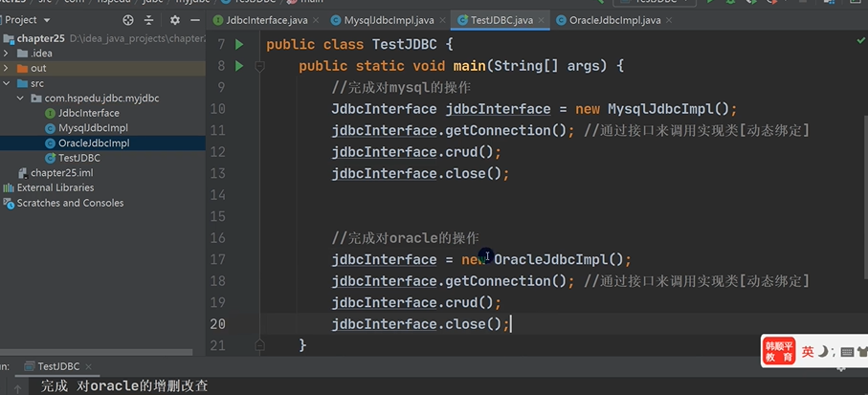Toggle IME language mode 英
Viewport: 868px width, 395px height.
[x=809, y=351]
